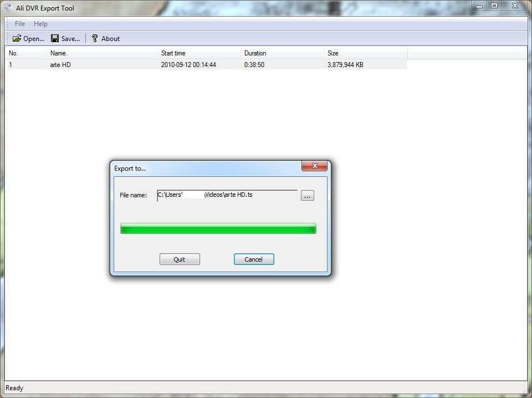Click the duration value 0:38:50
The width and height of the screenshot is (532, 398).
(254, 65)
